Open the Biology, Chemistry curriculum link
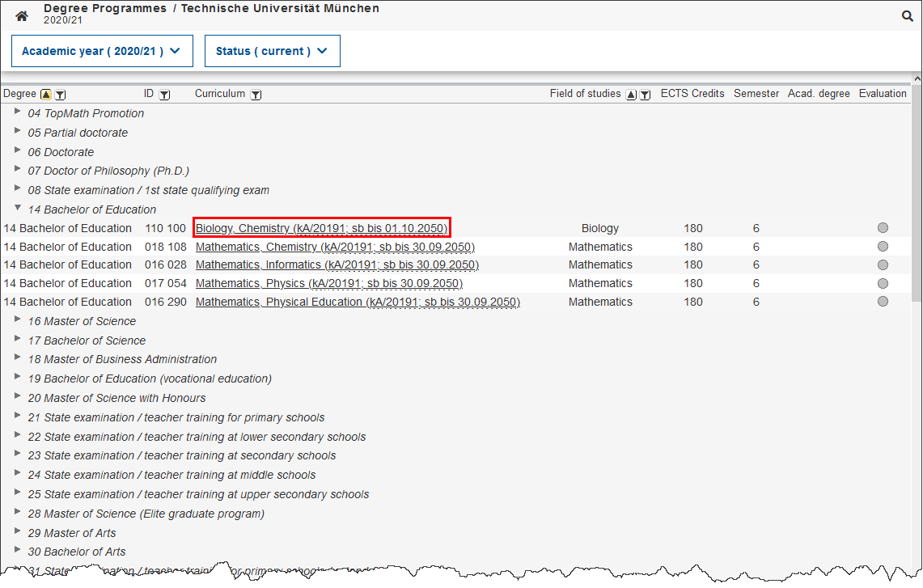This screenshot has height=588, width=923. (321, 228)
